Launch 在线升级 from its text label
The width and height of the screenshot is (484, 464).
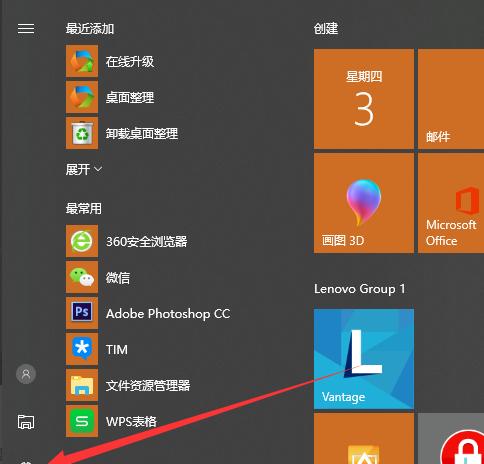click(x=130, y=62)
